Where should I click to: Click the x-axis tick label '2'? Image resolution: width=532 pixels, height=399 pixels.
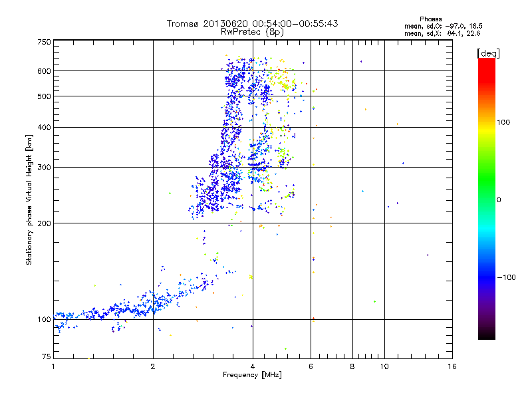click(x=153, y=366)
